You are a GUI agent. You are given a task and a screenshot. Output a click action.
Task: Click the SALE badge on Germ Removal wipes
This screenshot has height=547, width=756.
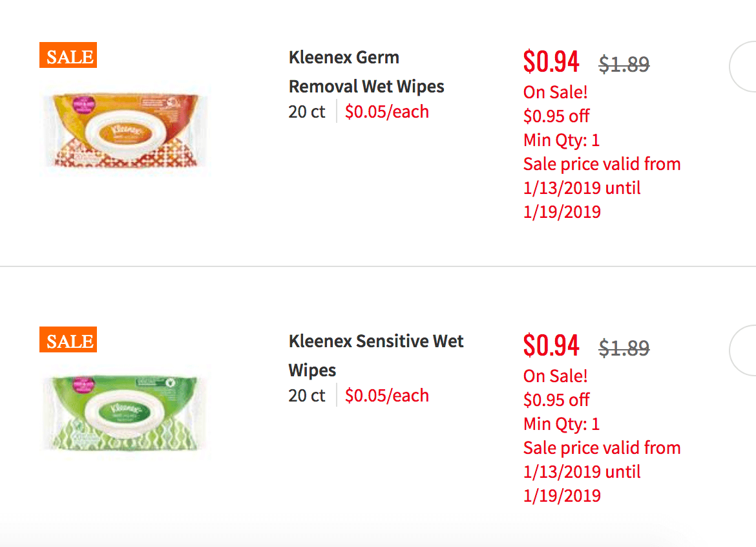pyautogui.click(x=68, y=55)
